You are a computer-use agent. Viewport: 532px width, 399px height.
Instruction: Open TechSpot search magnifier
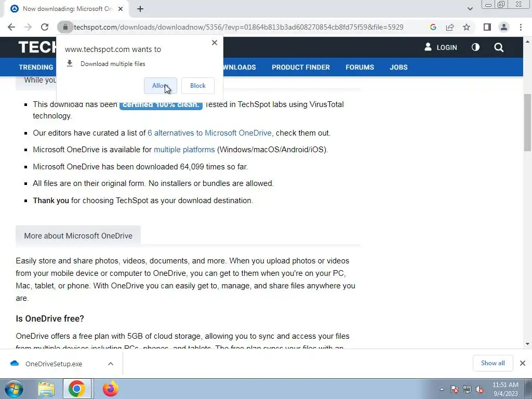[x=499, y=47]
